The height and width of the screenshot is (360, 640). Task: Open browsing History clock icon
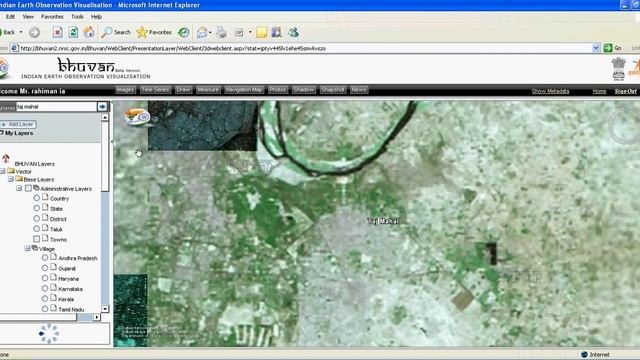click(x=184, y=32)
